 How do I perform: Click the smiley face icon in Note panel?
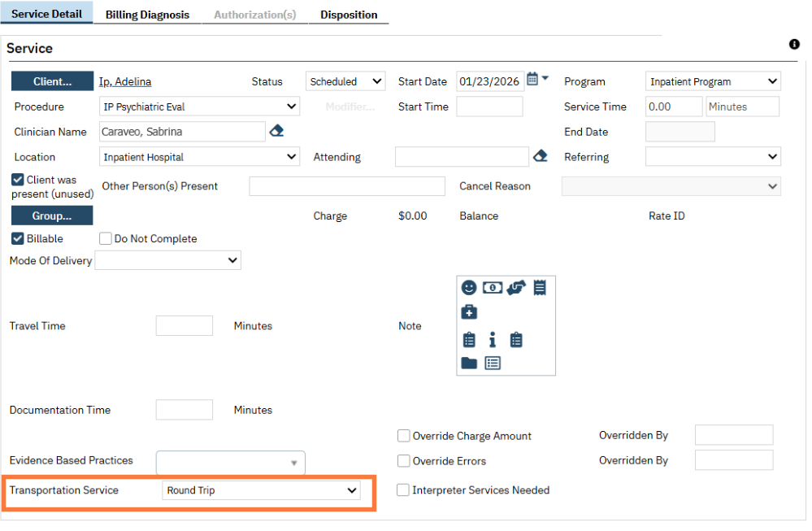point(469,287)
